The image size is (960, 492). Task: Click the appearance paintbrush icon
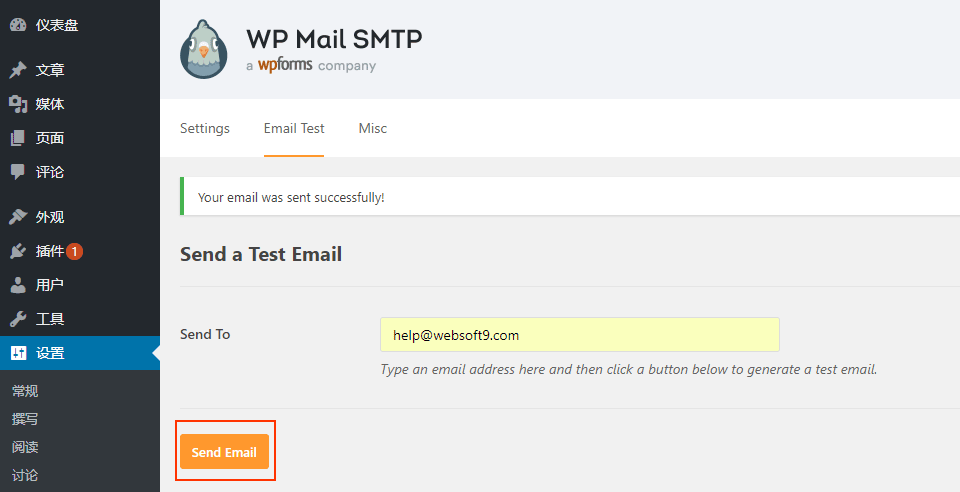pos(18,217)
